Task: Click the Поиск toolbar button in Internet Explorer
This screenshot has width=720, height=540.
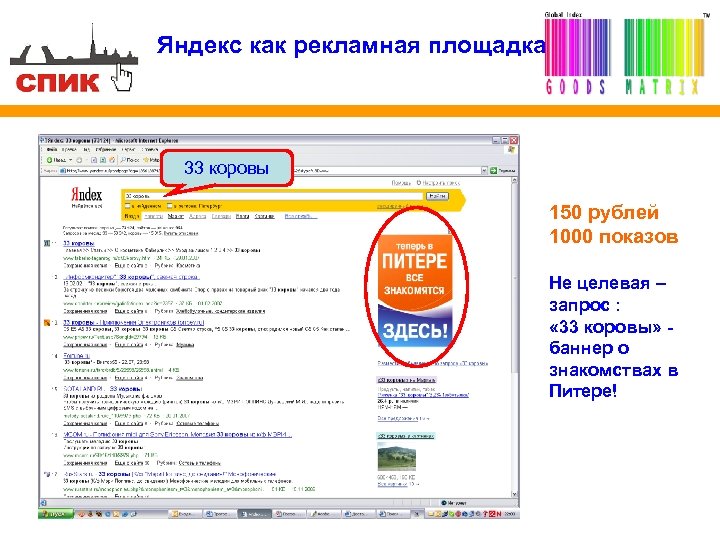Action: (x=130, y=160)
